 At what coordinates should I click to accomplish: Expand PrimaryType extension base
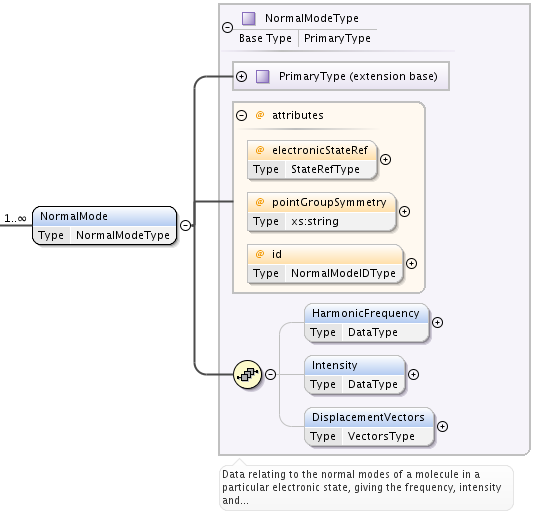(241, 76)
